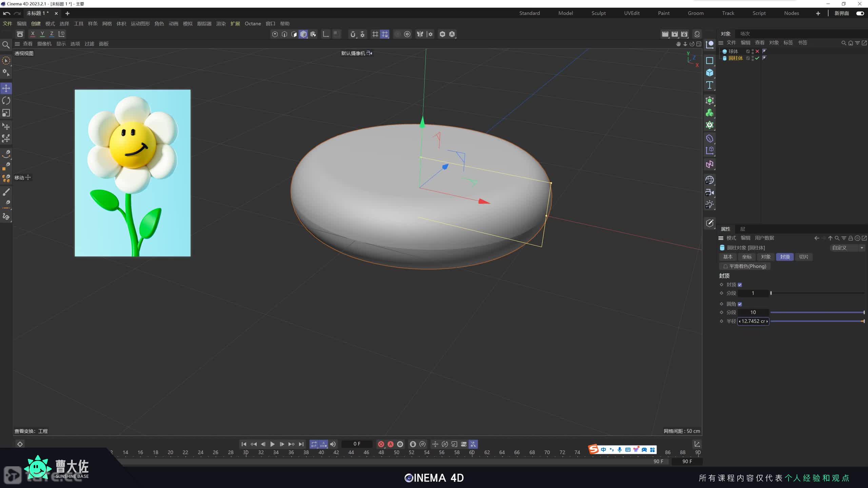
Task: Toggle the 封顶 caps checkbox
Action: click(739, 285)
